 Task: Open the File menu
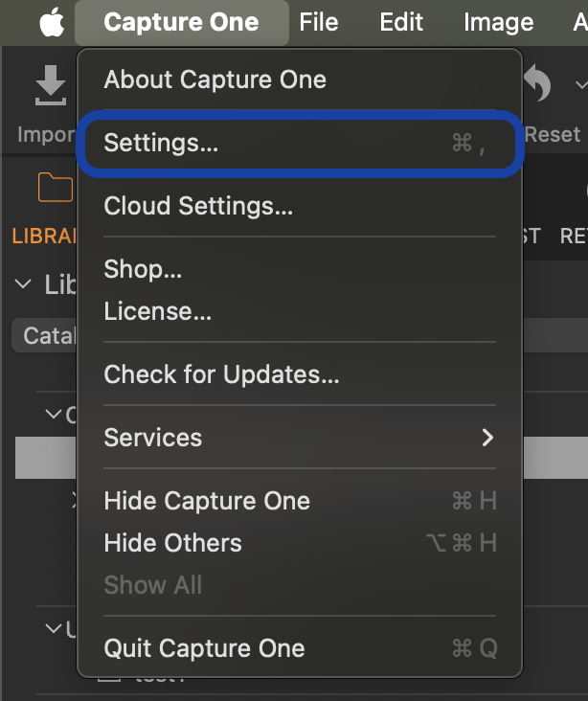pyautogui.click(x=318, y=22)
